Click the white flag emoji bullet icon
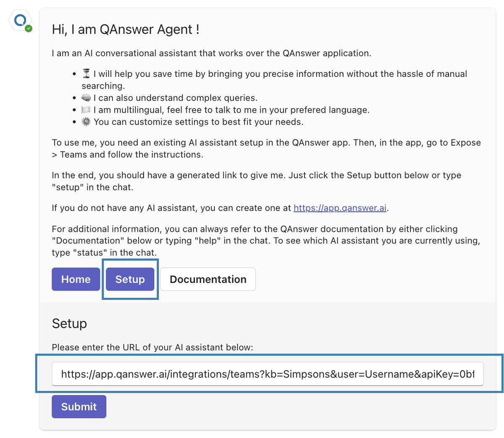Image resolution: width=504 pixels, height=438 pixels. point(86,110)
